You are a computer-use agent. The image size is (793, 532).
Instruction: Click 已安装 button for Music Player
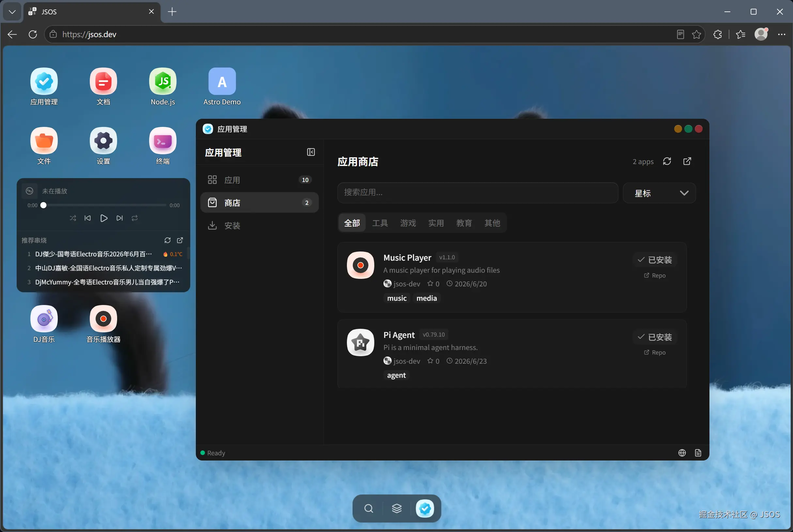click(x=655, y=260)
